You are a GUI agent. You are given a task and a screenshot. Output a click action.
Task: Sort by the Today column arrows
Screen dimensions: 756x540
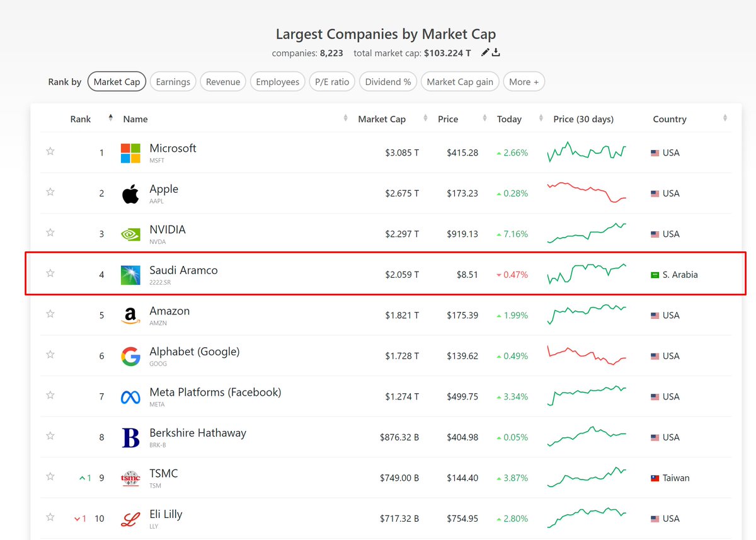click(x=541, y=118)
